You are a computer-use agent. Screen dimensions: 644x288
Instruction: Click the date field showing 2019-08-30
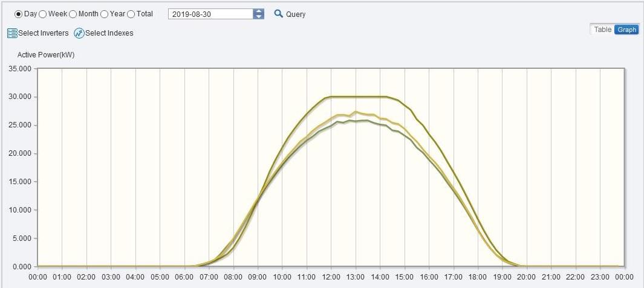(210, 14)
